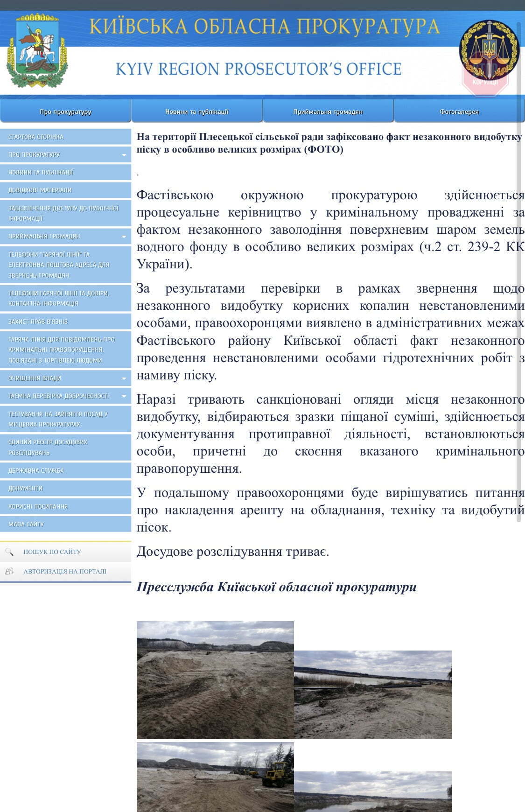
Task: Click the article headline about Плесецької сільської ради
Action: [329, 143]
